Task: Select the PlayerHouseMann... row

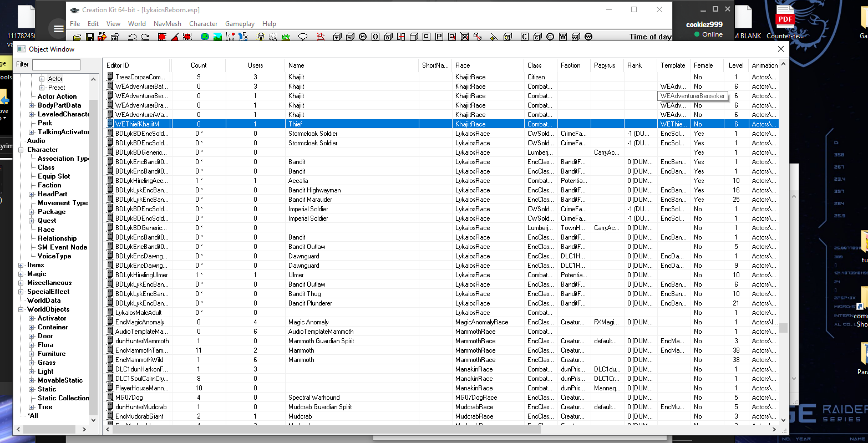Action: (441, 388)
